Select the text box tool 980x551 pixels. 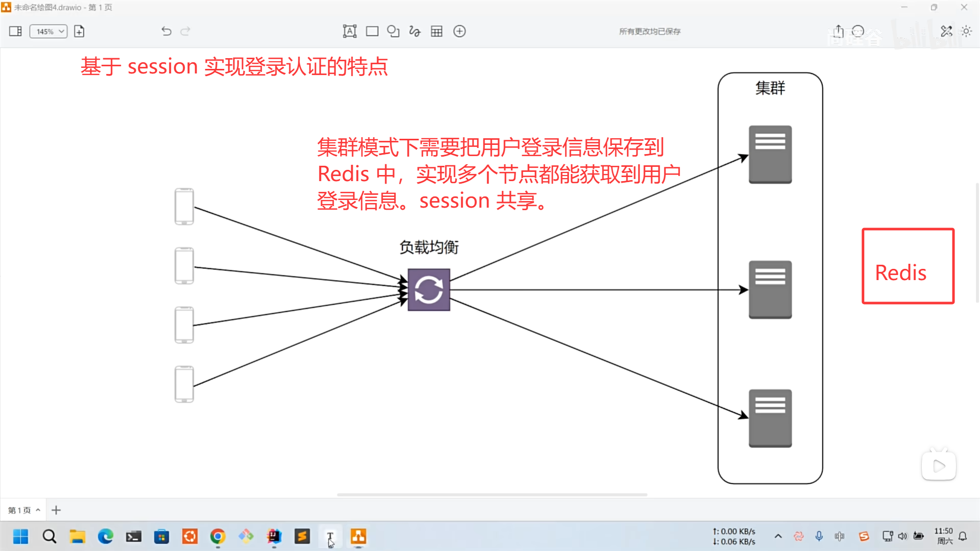(349, 31)
